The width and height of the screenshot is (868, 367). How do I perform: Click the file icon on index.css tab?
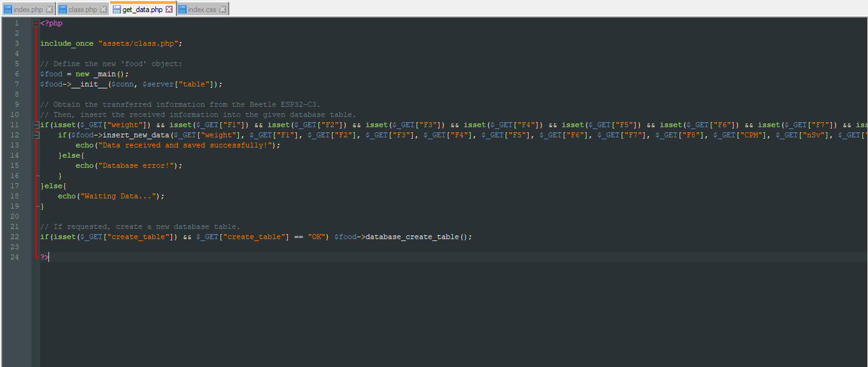183,10
